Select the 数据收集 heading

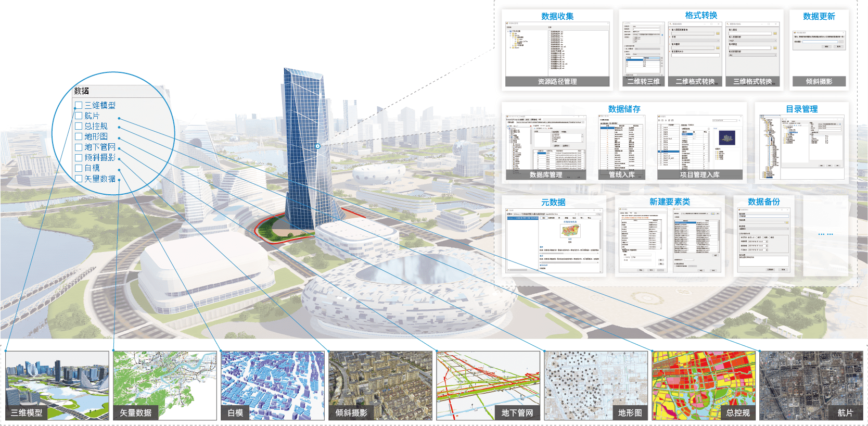[x=557, y=16]
